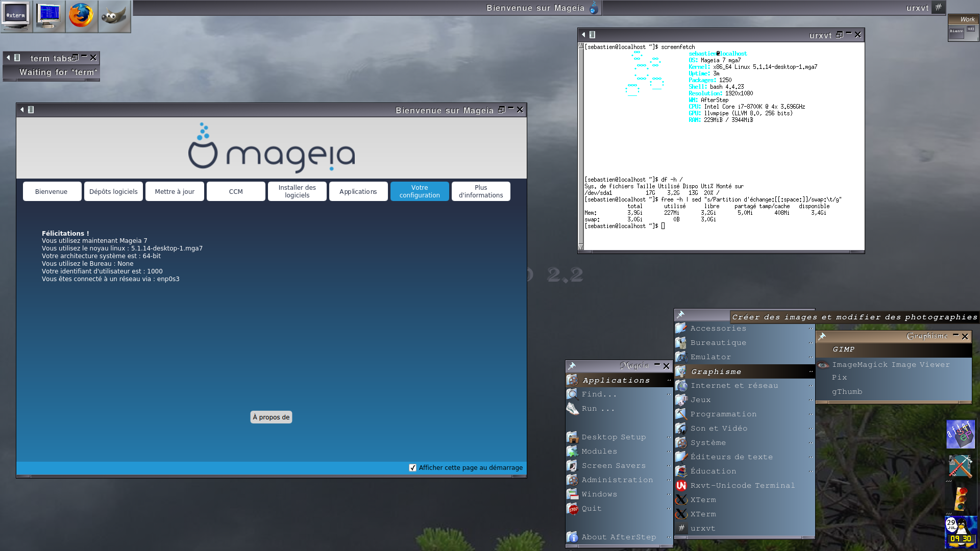980x551 pixels.
Task: Click the traffic light tile on right edge
Action: coord(961,499)
